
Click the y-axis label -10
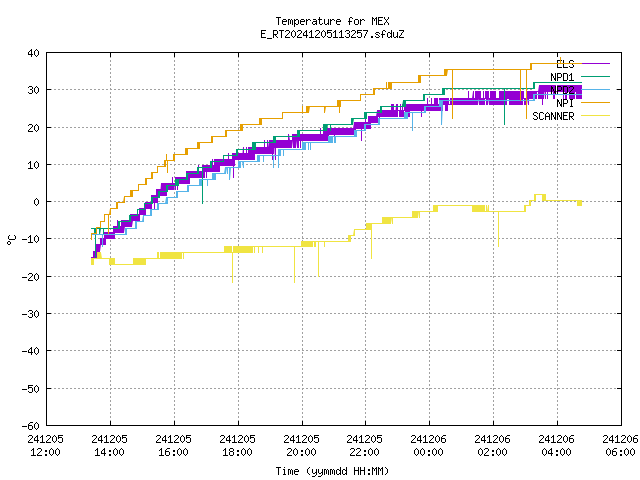point(31,239)
